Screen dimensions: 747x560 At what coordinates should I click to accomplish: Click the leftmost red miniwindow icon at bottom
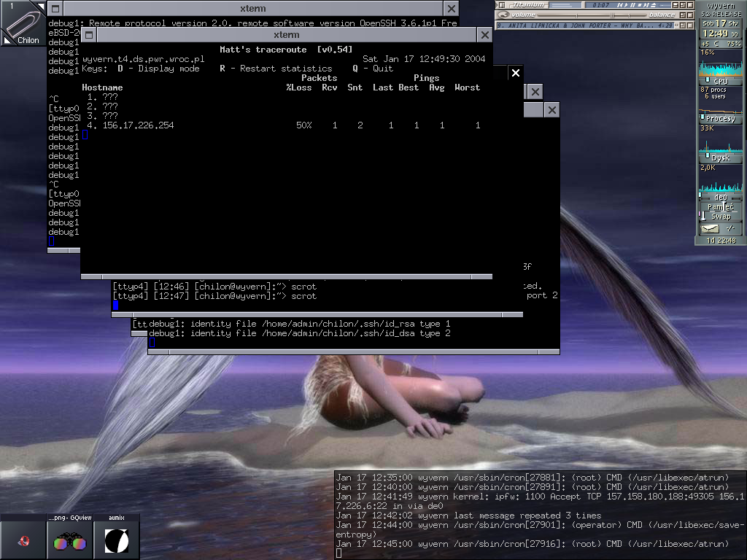coord(23,540)
